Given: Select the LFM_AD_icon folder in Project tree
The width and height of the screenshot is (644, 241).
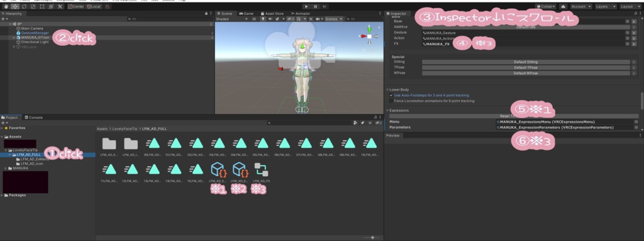Looking at the screenshot, I should [x=31, y=164].
